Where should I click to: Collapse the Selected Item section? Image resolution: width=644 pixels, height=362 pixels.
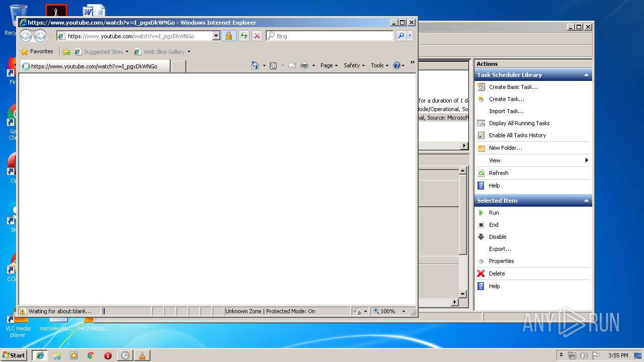click(x=586, y=201)
